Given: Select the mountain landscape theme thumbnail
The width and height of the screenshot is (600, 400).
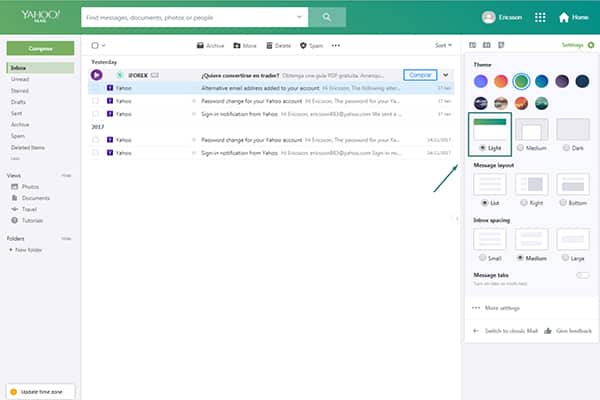Looking at the screenshot, I should pyautogui.click(x=541, y=103).
